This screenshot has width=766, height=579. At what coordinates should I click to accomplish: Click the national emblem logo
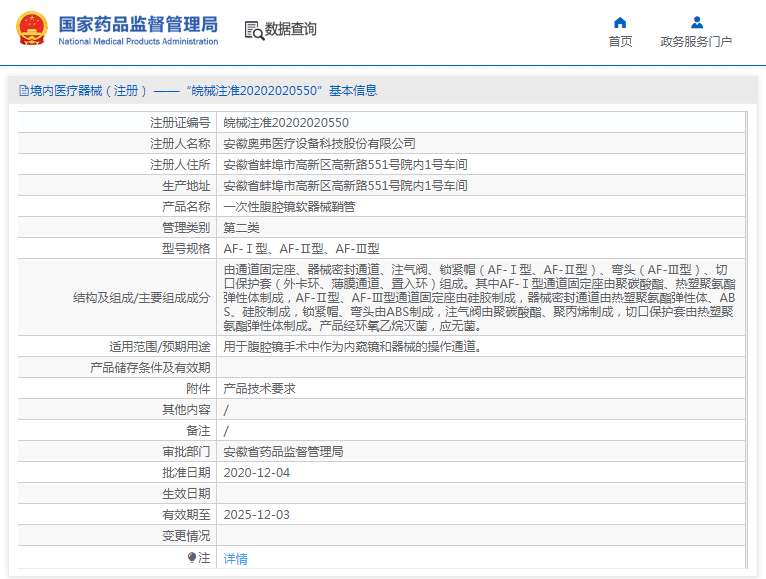coord(32,28)
